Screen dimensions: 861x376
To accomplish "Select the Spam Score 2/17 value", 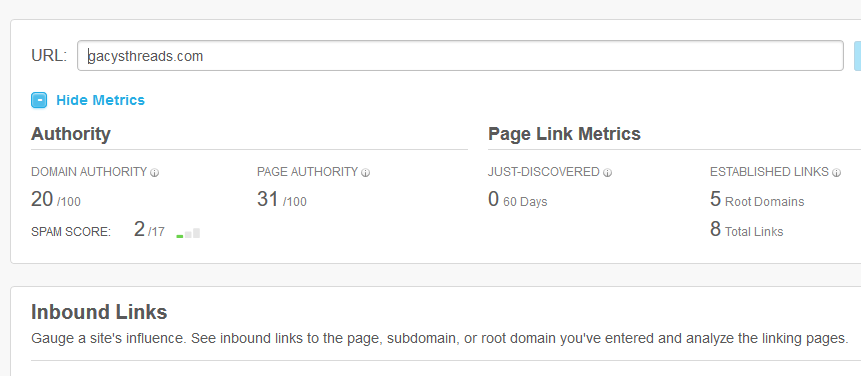I will click(x=149, y=229).
